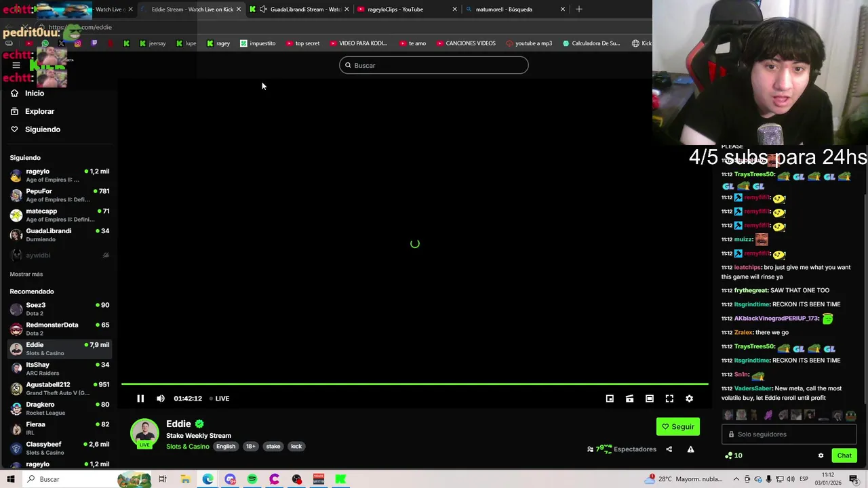Follow Eddie with the Seguir button
Viewport: 868px width, 488px height.
coord(677,426)
